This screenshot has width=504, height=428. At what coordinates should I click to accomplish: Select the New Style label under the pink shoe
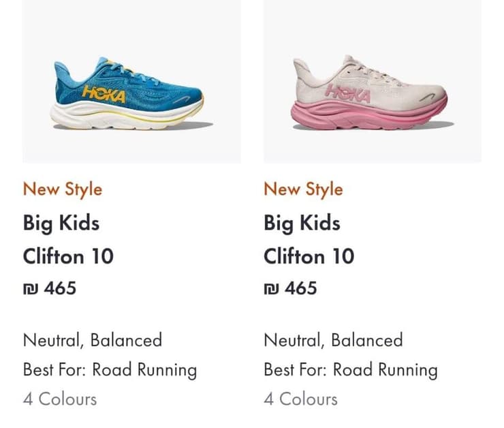pos(303,189)
